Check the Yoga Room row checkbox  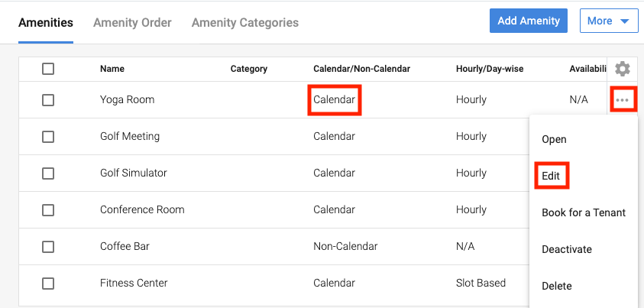coord(48,100)
